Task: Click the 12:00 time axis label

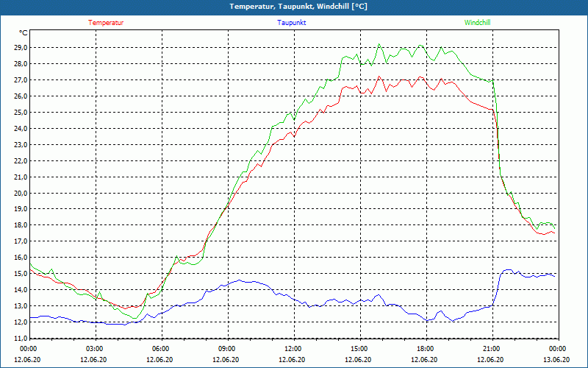Action: pos(293,349)
